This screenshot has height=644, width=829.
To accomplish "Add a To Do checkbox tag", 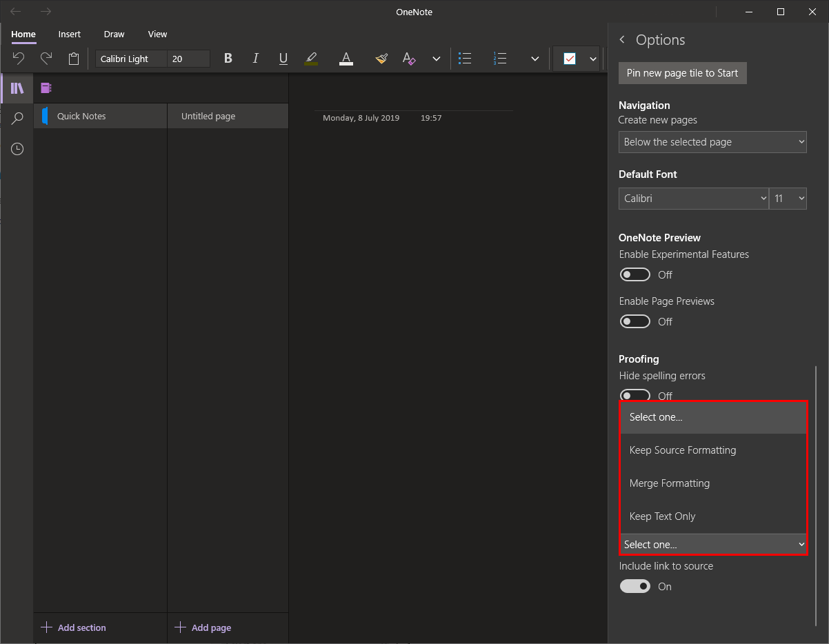I will 570,59.
